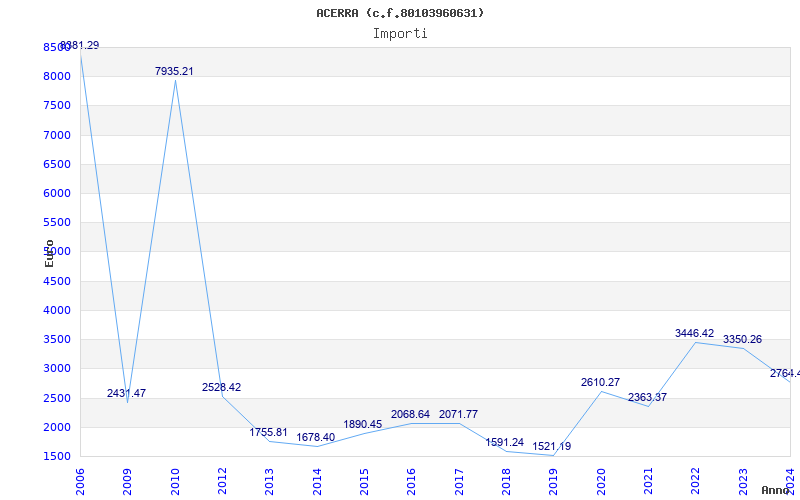Click the 2006 x-axis year label
800x500 pixels.
80,482
